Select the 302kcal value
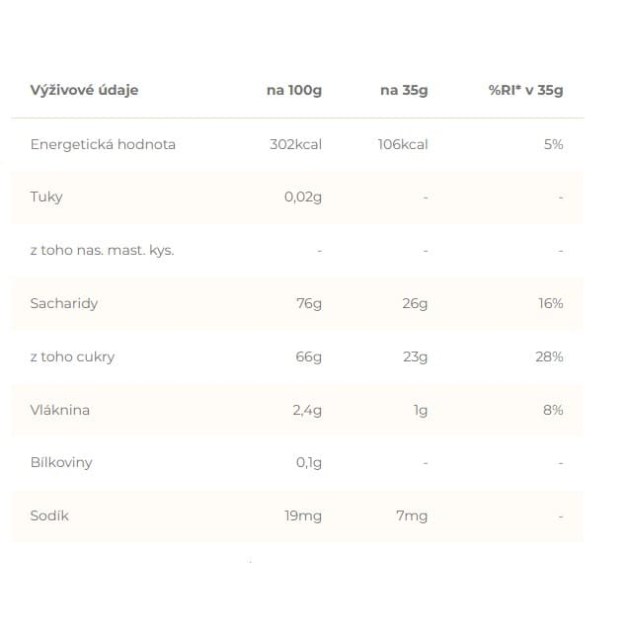 tap(296, 144)
